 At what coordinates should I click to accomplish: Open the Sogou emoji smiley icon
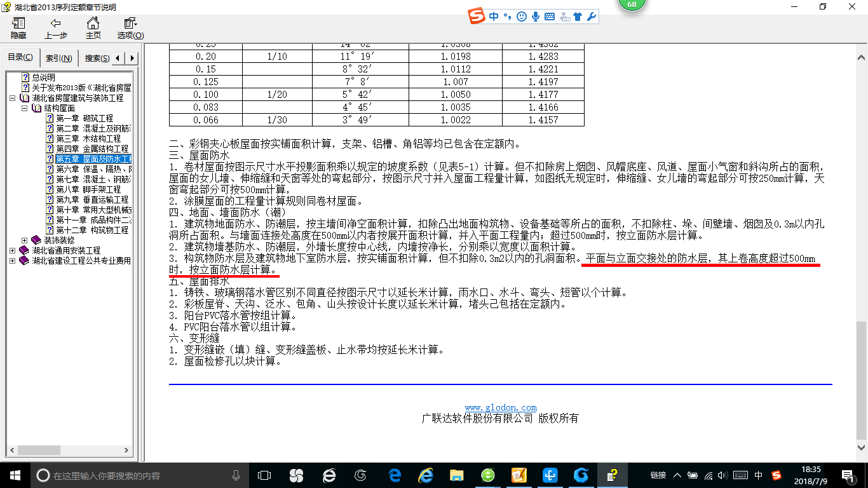coord(522,17)
